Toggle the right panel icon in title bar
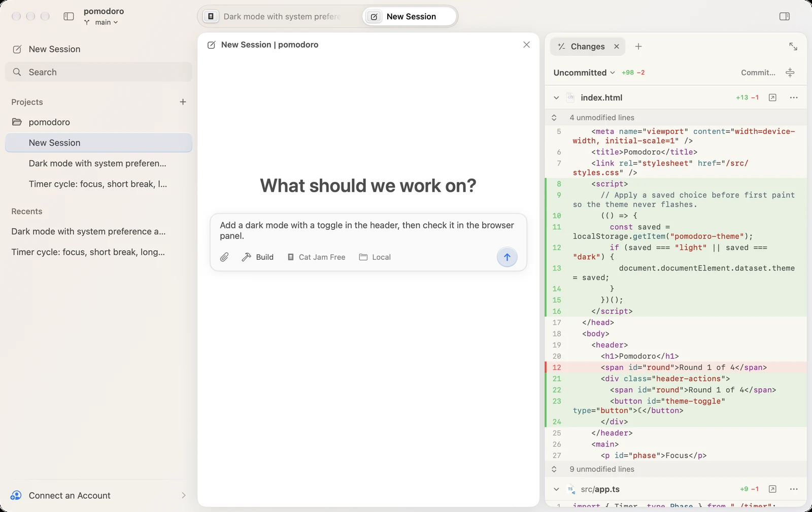The image size is (812, 512). (785, 16)
